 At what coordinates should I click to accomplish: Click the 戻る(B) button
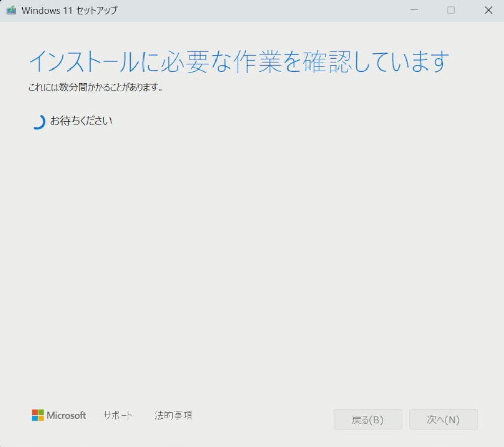368,419
